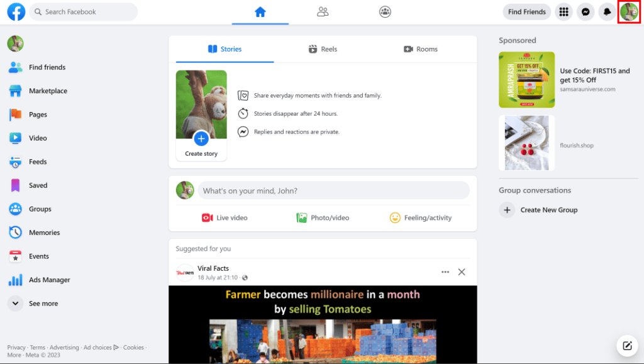Open options on the Viral Facts post
Viewport: 644px width, 364px height.
coord(445,271)
